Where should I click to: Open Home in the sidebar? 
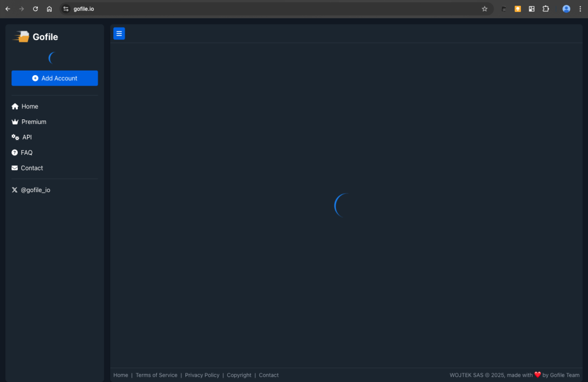click(25, 106)
